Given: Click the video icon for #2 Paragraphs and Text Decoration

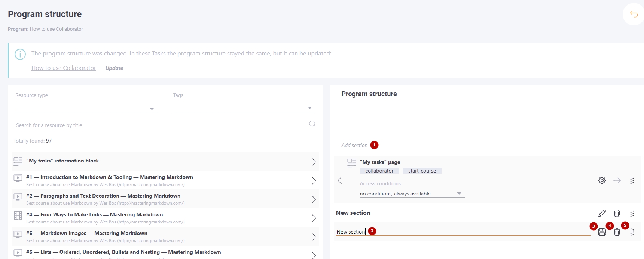Looking at the screenshot, I should (18, 197).
